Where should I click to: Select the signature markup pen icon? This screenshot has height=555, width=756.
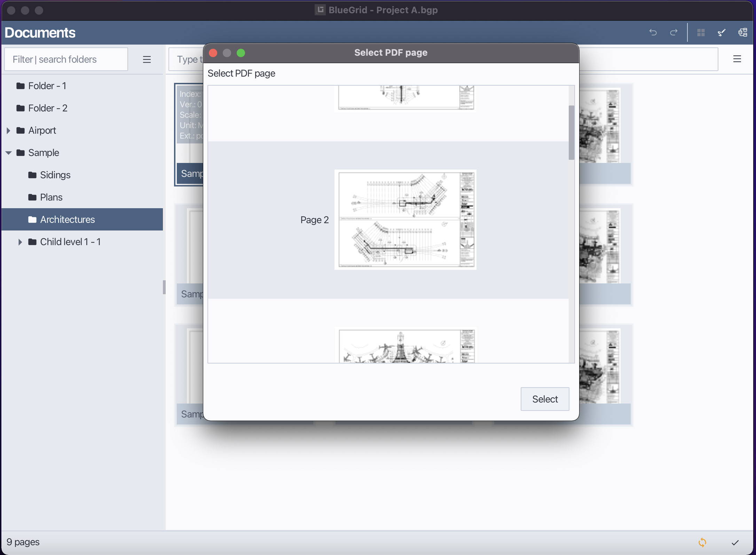pyautogui.click(x=722, y=32)
